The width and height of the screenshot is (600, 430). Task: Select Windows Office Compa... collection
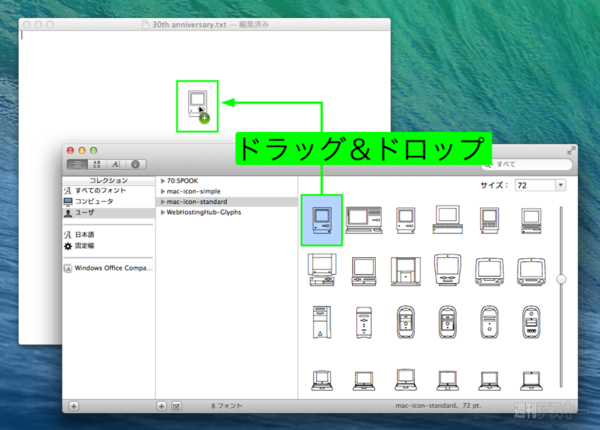point(109,268)
